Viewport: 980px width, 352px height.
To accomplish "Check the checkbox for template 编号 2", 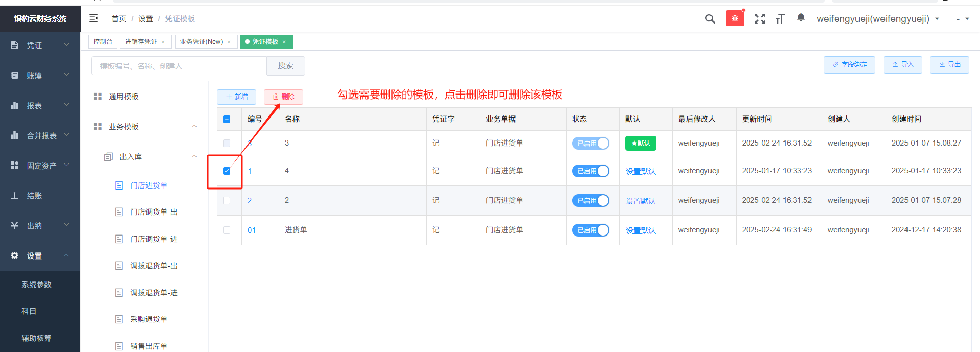I will pyautogui.click(x=227, y=200).
